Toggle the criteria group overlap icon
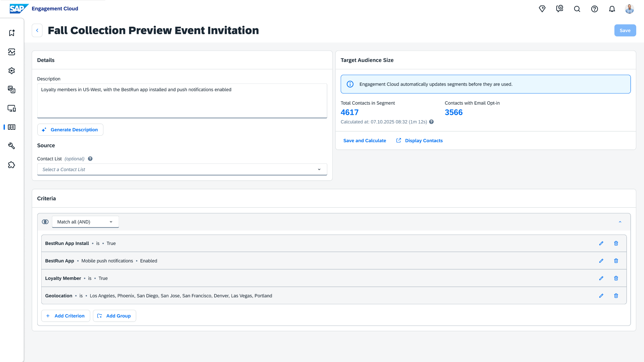 tap(45, 222)
